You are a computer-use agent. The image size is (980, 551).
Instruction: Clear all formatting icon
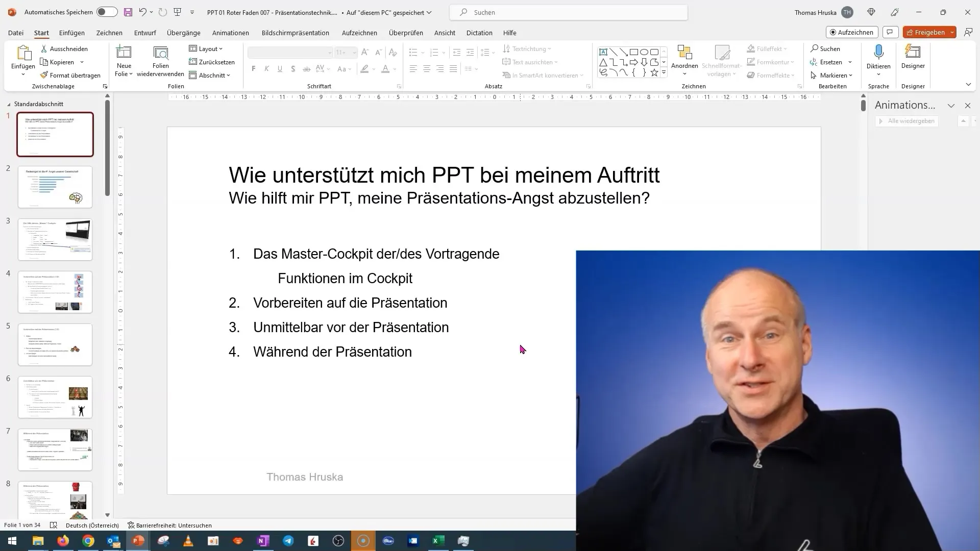click(x=393, y=53)
